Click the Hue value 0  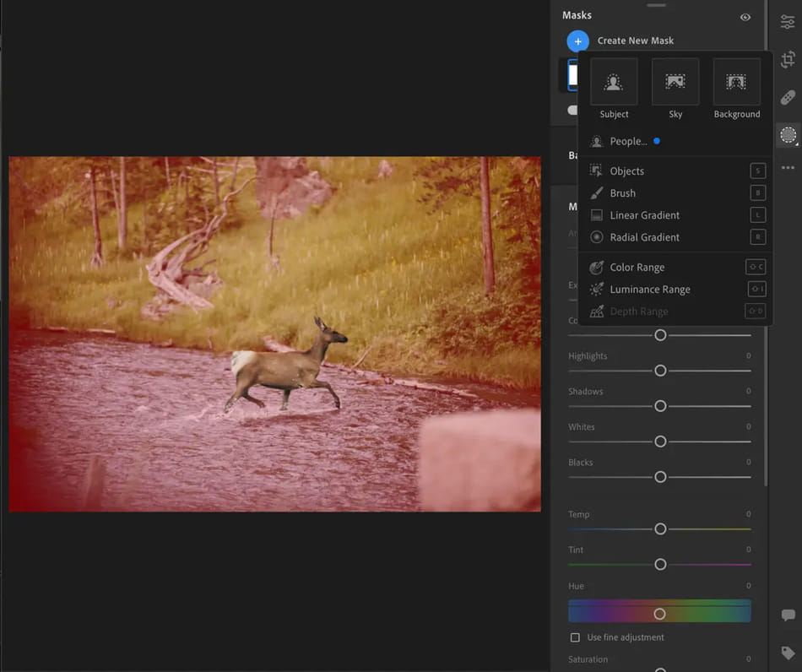click(748, 586)
